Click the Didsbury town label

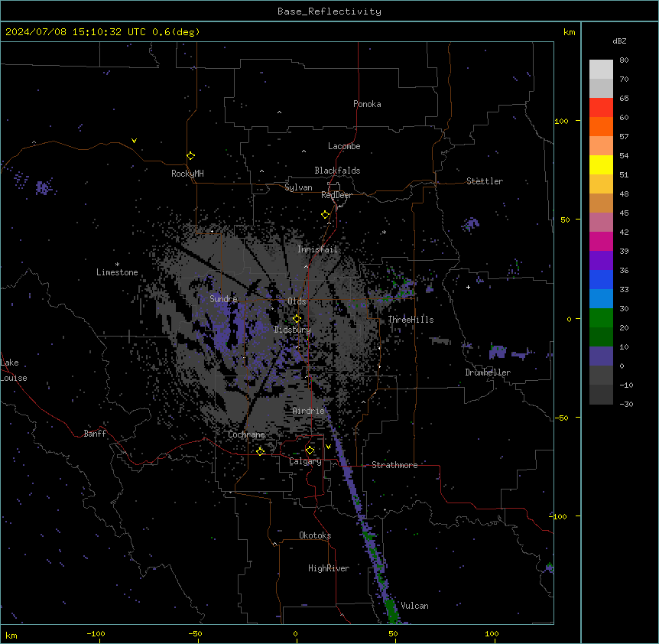pos(293,330)
